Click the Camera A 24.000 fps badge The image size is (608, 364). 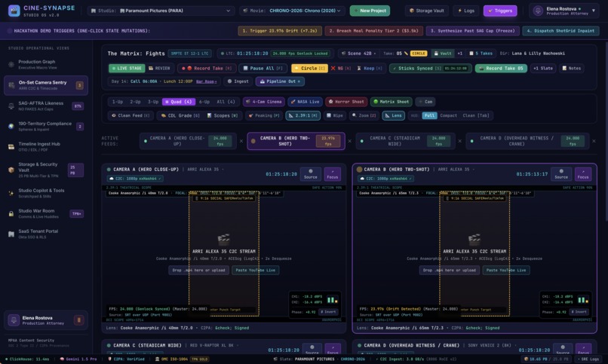pos(220,141)
